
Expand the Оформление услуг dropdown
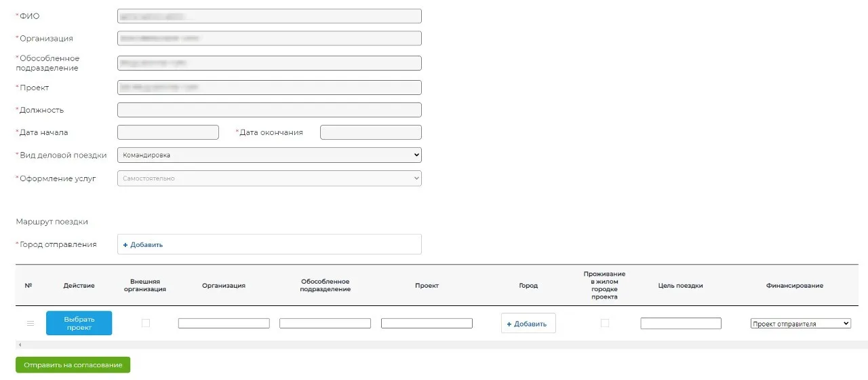pyautogui.click(x=269, y=178)
